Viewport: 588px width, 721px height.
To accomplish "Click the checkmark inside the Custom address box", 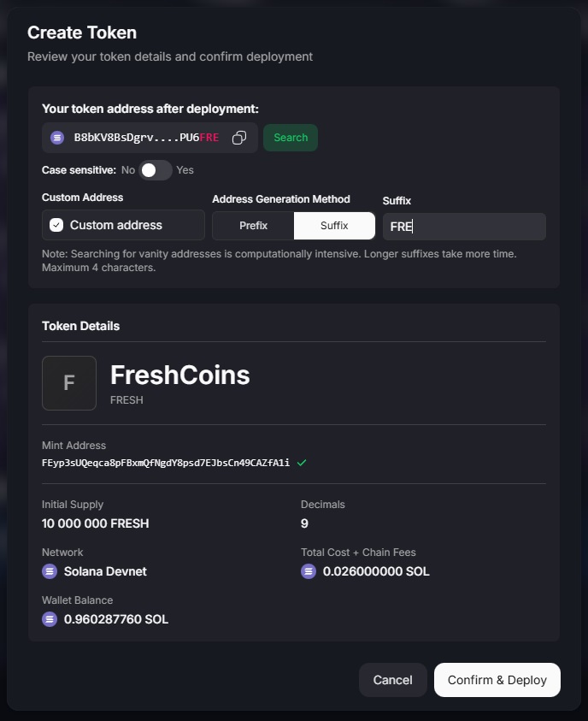I will (x=57, y=225).
